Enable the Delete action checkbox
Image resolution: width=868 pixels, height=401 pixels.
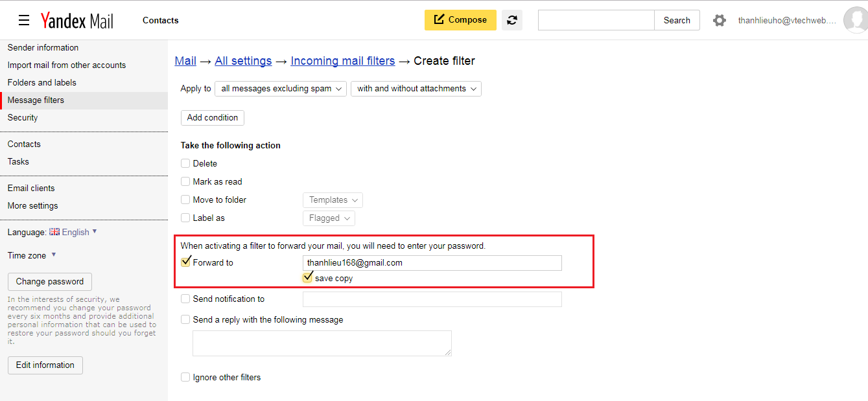(185, 164)
